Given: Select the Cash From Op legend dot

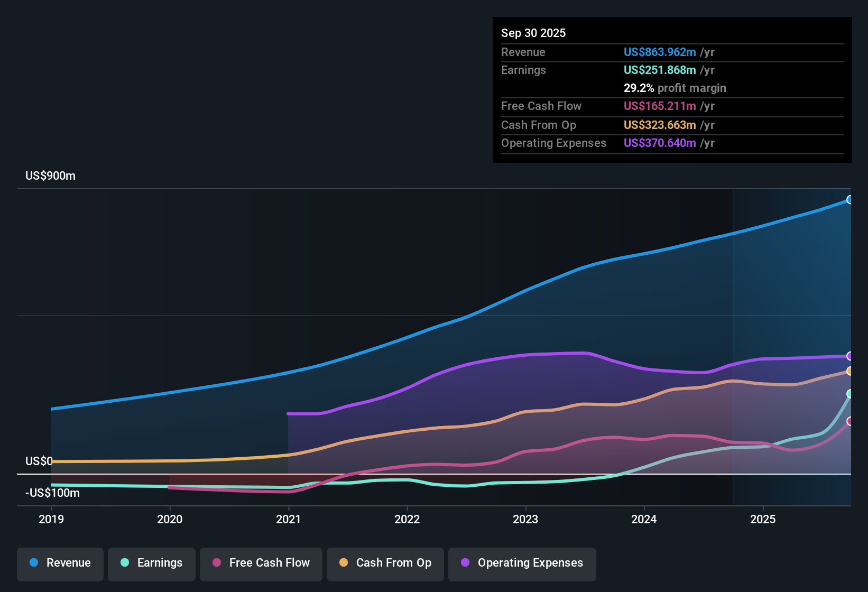Looking at the screenshot, I should (x=344, y=563).
